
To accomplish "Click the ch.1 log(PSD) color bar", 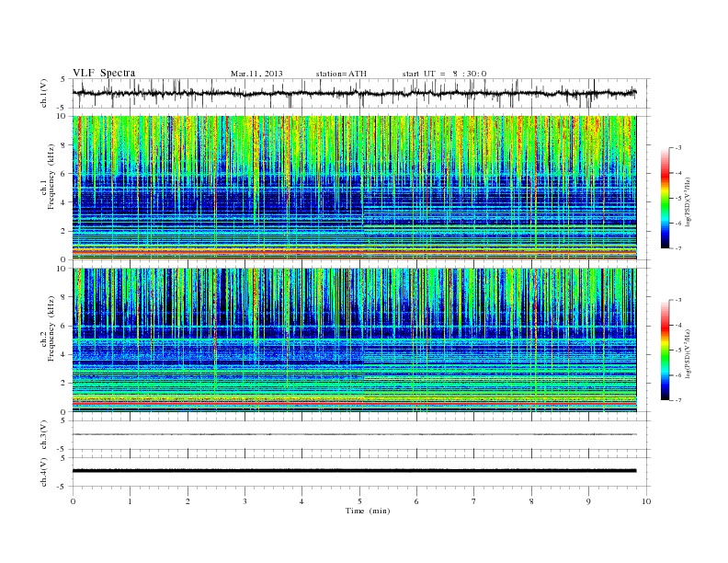I will (x=665, y=198).
